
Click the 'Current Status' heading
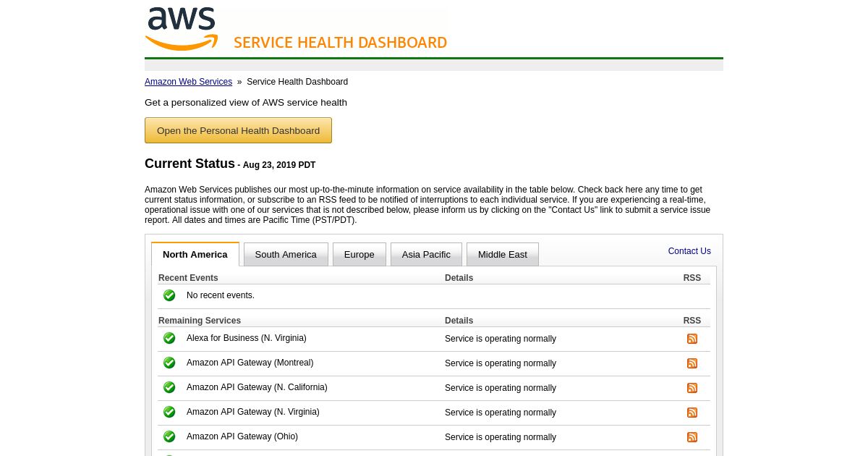pos(190,164)
